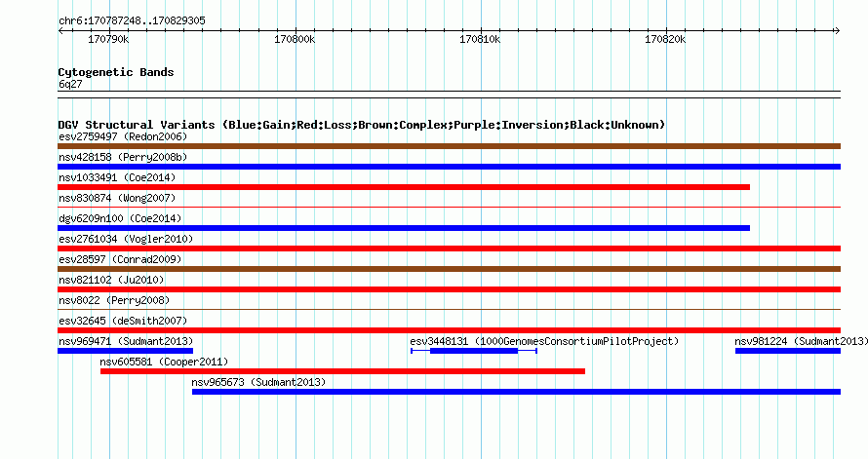Screen dimensions: 868x459
Task: Select the 6q27 cytogenetic band label
Action: click(x=70, y=84)
